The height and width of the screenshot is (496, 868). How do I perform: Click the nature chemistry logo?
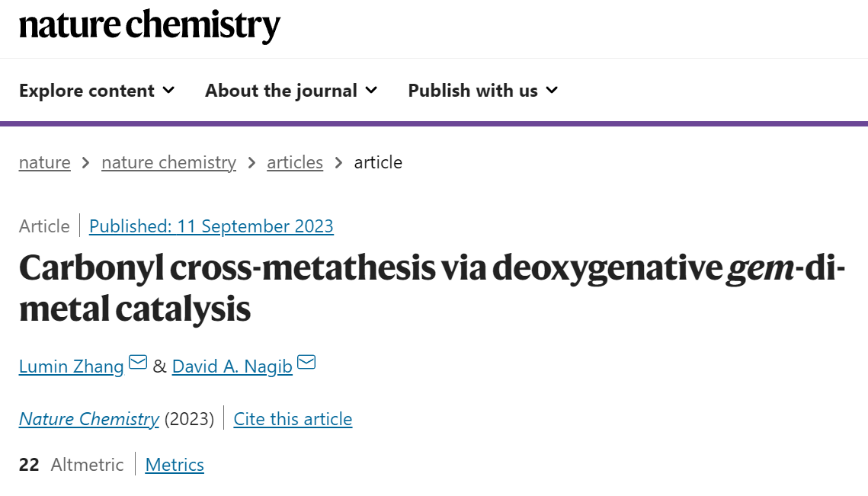click(x=149, y=26)
